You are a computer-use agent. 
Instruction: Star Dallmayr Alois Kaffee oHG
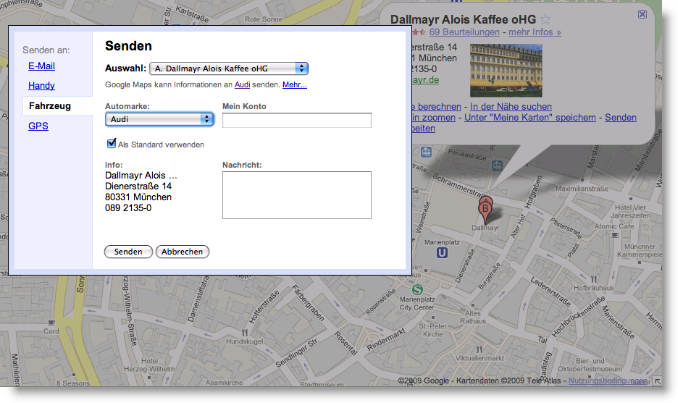tap(546, 19)
